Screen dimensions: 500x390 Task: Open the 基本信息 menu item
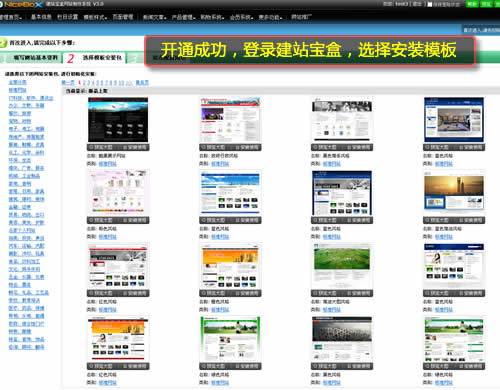[41, 17]
